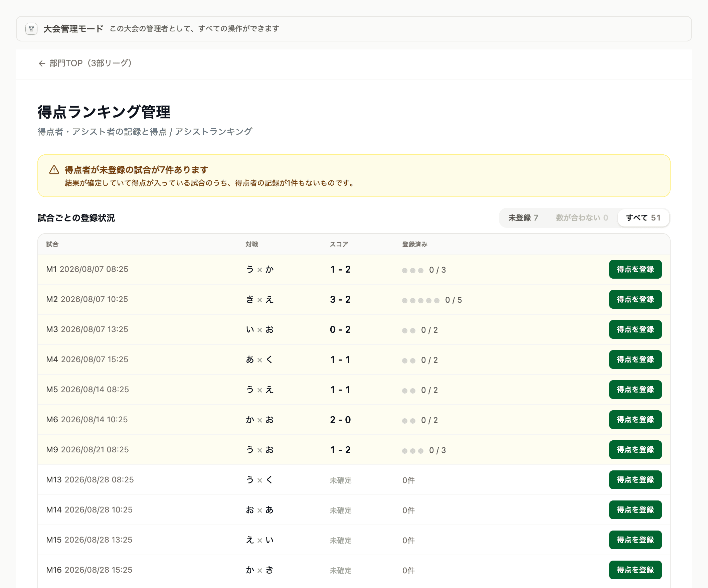Click match label M1 2026/08/07 08:25

point(87,269)
